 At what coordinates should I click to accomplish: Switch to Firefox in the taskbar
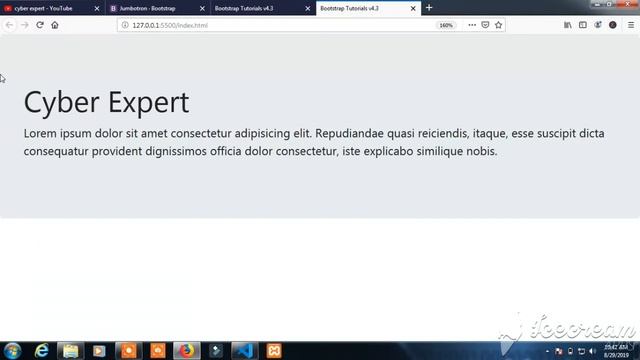coord(187,351)
